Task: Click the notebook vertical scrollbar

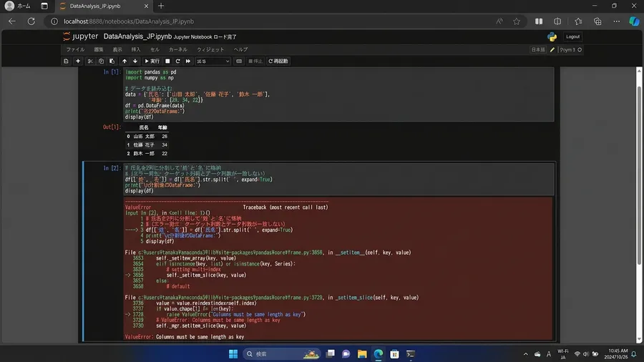Action: pyautogui.click(x=639, y=177)
